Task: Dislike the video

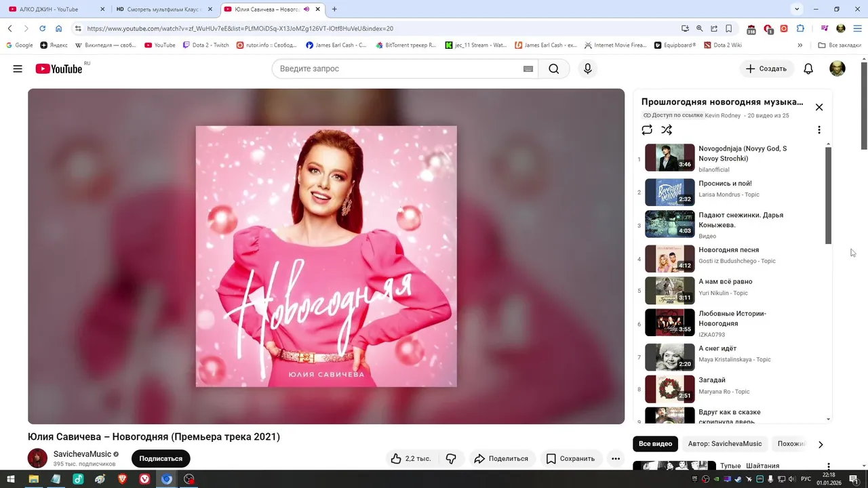Action: [x=451, y=459]
